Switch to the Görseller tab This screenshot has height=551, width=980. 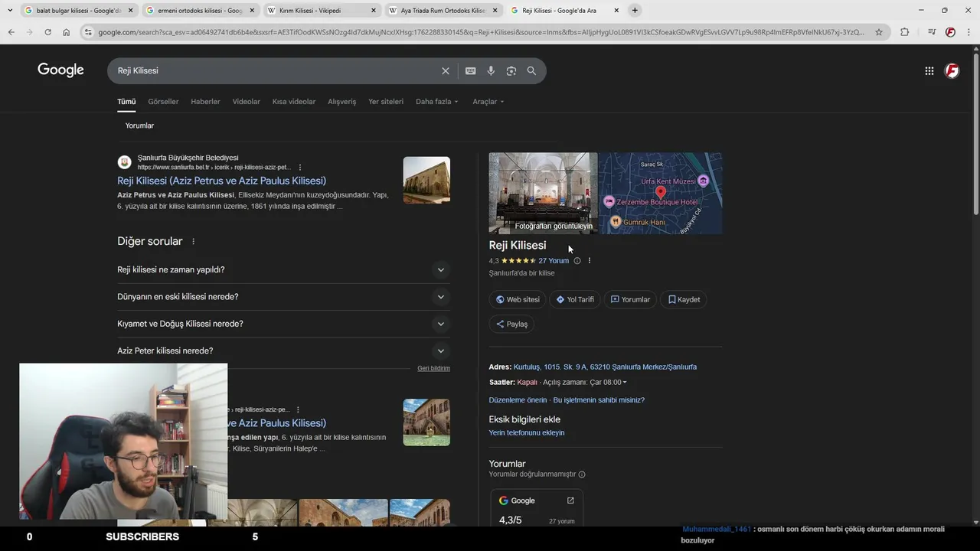[x=163, y=102]
